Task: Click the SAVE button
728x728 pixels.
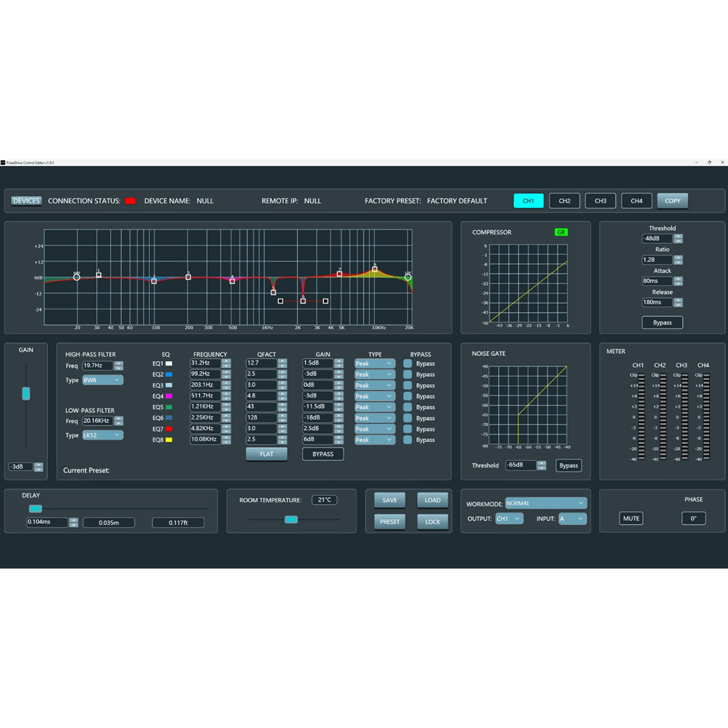Action: (389, 500)
